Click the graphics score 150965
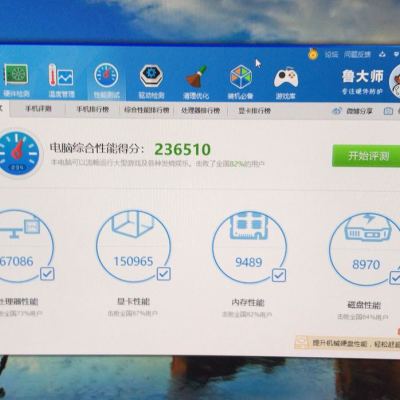Viewport: 400px width, 400px height. pos(133,261)
